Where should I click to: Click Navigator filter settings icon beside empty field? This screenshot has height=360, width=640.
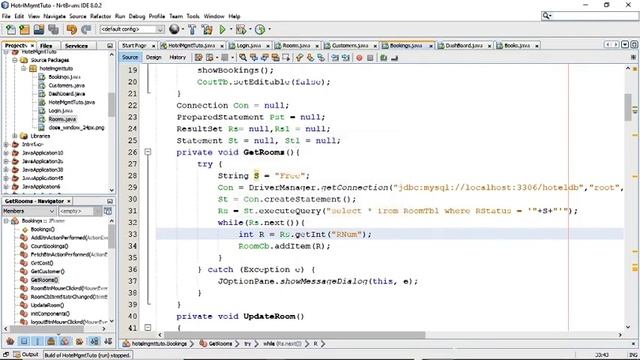click(x=108, y=211)
